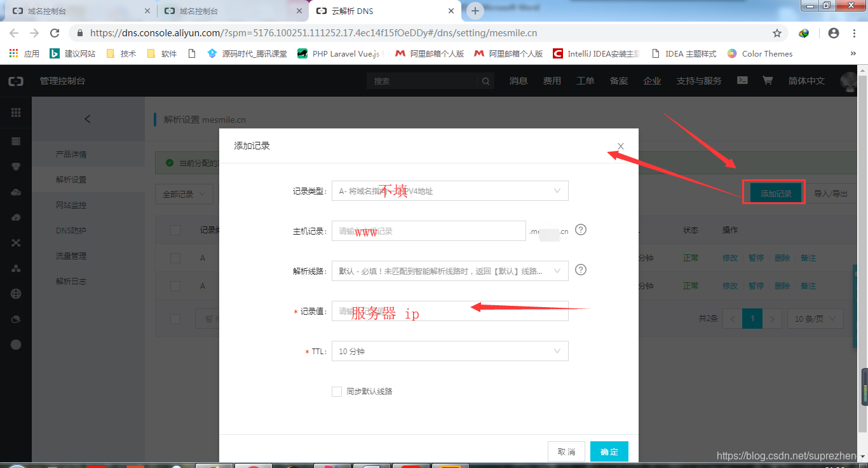Image resolution: width=868 pixels, height=468 pixels.
Task: Click the browser address bar URL
Action: [313, 33]
